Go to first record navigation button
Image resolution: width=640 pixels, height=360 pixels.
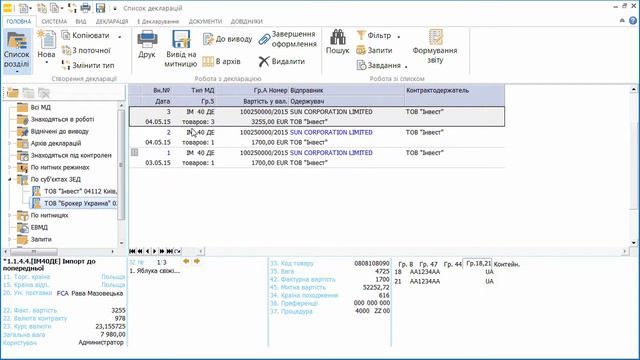click(132, 251)
